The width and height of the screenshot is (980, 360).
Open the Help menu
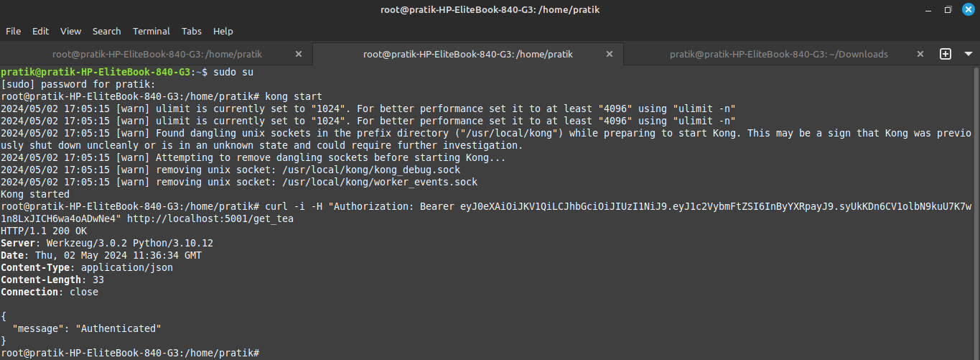(223, 31)
